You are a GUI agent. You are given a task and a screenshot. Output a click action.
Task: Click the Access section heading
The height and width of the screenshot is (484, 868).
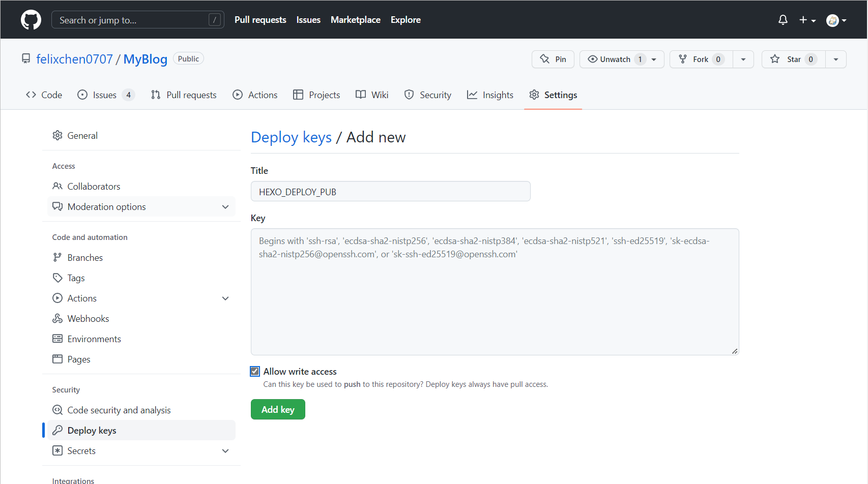(x=64, y=166)
